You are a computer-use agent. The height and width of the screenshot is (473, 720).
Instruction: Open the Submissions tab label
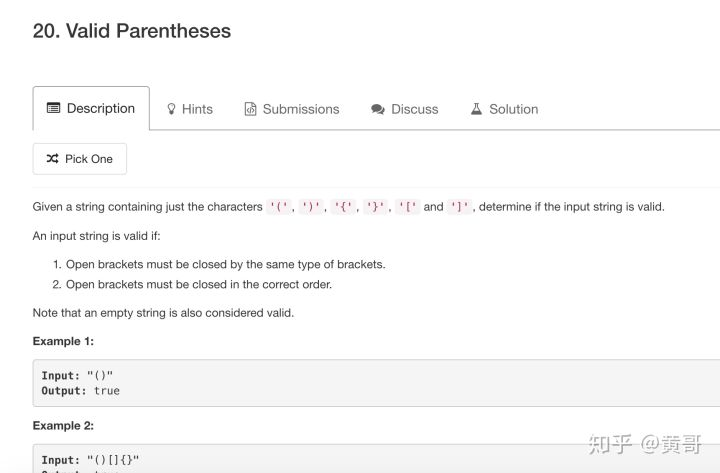301,109
